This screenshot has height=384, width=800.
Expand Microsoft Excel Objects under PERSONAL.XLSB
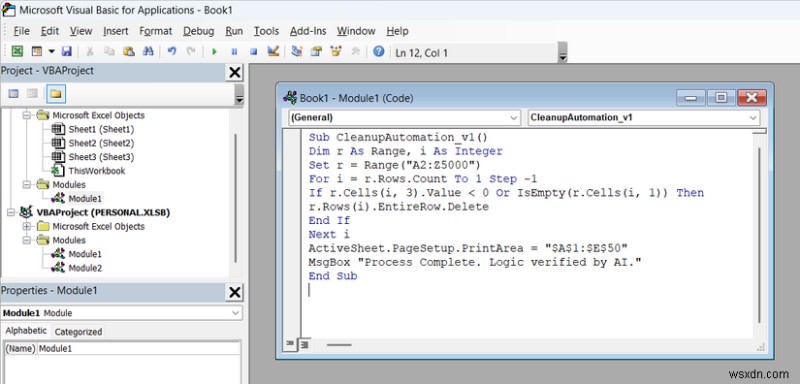click(x=27, y=226)
